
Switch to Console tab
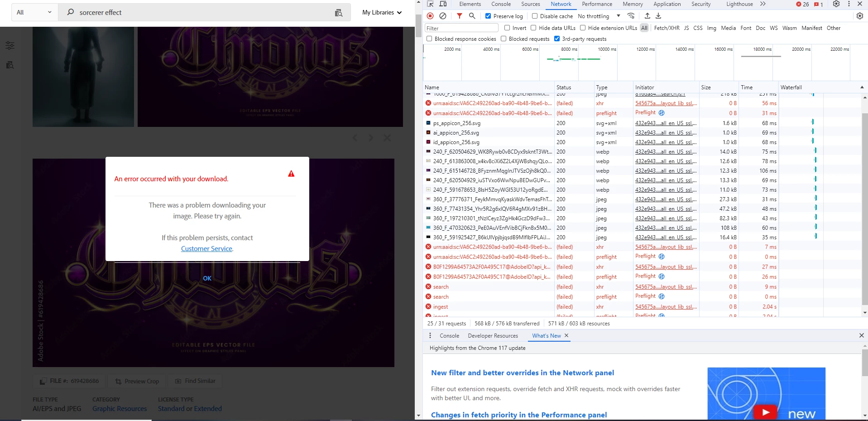click(501, 4)
